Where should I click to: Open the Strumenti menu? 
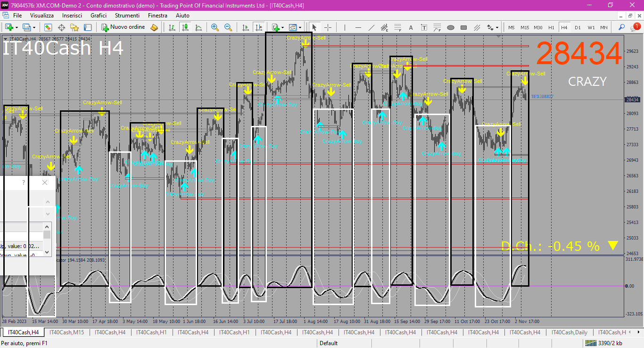pyautogui.click(x=127, y=16)
